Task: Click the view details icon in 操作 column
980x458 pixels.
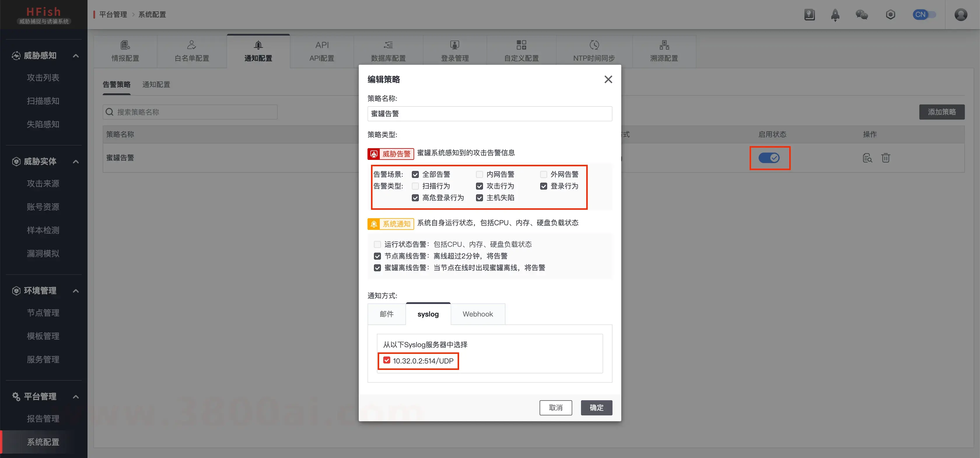Action: (x=867, y=158)
